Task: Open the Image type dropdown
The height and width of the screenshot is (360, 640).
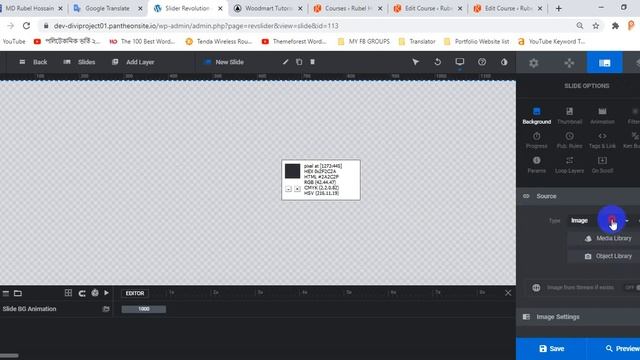Action: [599, 221]
